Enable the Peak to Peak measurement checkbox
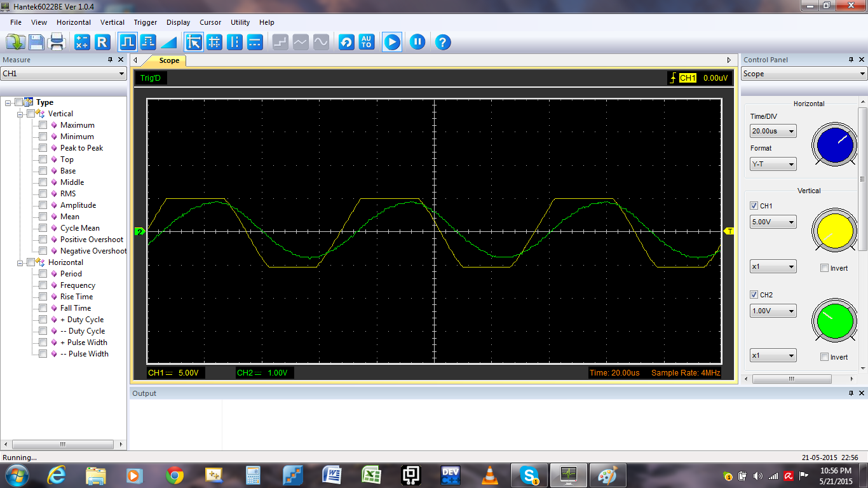Viewport: 868px width, 488px height. [x=43, y=148]
